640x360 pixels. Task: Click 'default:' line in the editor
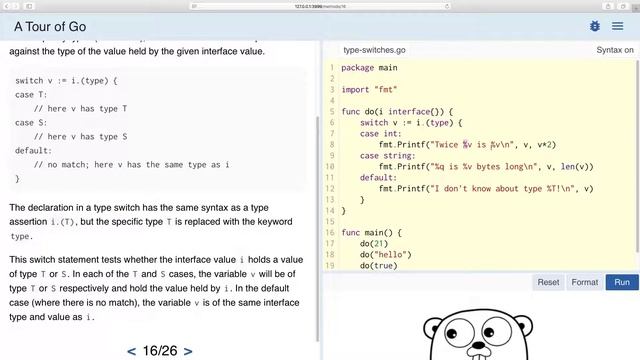(x=378, y=178)
